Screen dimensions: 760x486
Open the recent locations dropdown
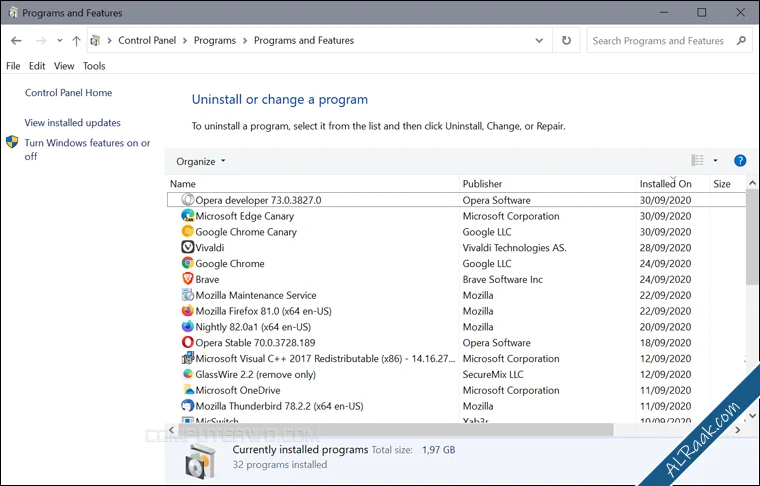60,41
